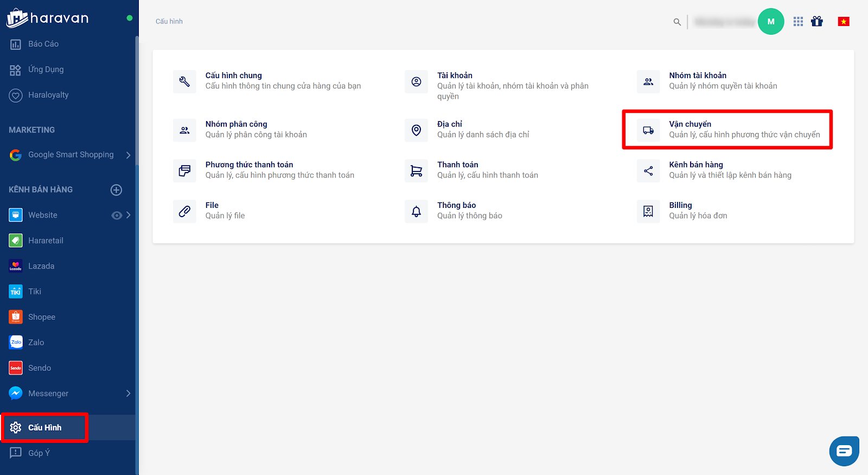Open Ứng Dụng apps icon

pos(16,70)
